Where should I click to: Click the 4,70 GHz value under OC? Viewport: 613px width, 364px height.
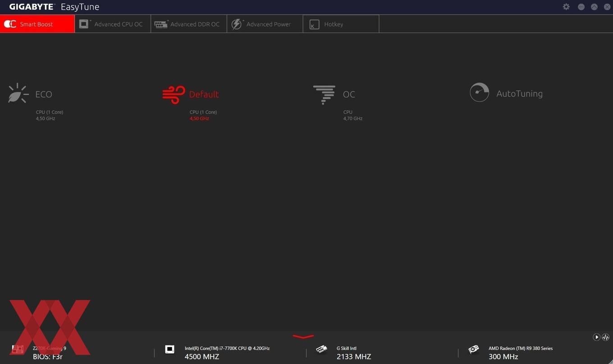click(353, 118)
